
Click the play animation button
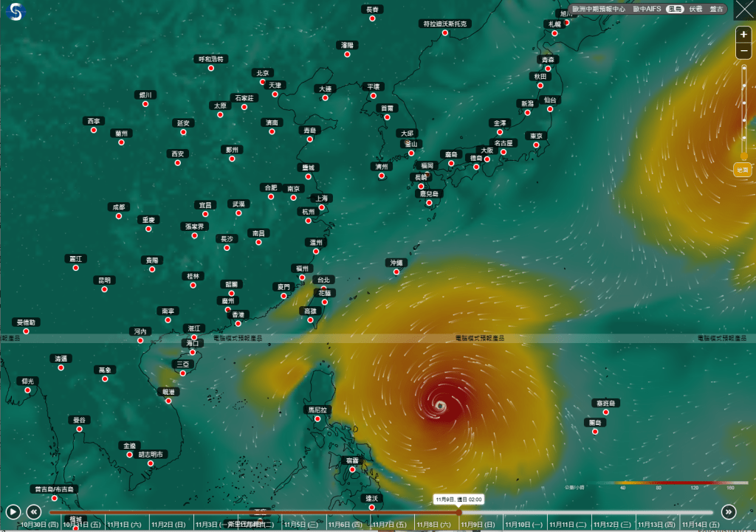click(x=13, y=511)
